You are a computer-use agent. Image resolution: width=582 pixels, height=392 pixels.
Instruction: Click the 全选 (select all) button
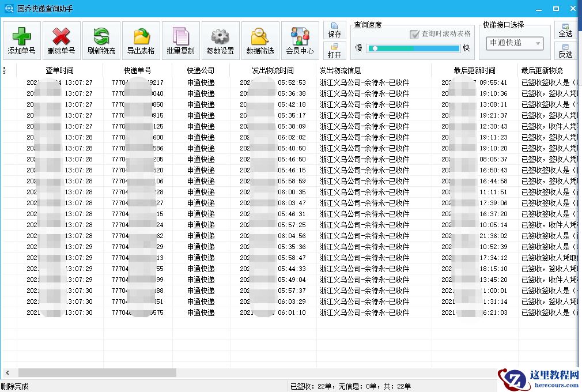[x=565, y=29]
